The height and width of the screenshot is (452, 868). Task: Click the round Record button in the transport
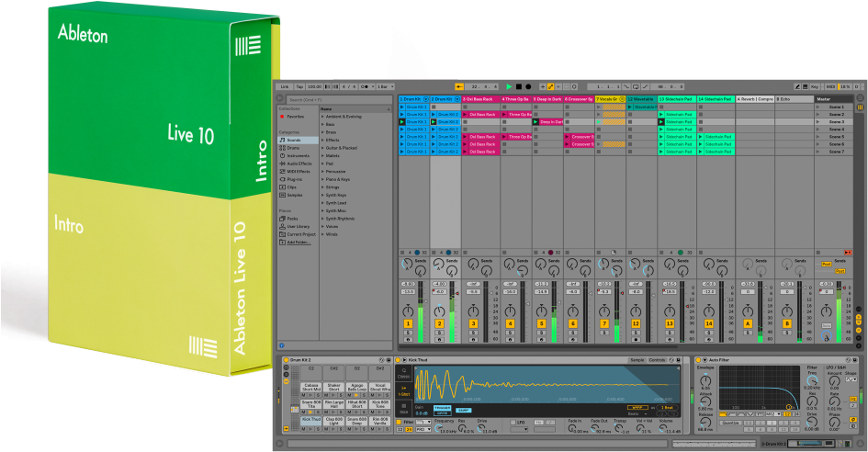(x=528, y=86)
